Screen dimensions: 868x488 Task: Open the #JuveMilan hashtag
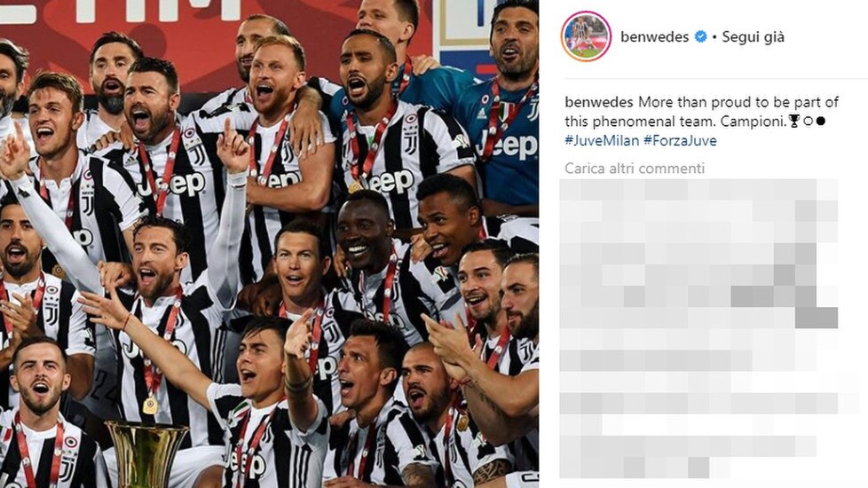coord(603,140)
